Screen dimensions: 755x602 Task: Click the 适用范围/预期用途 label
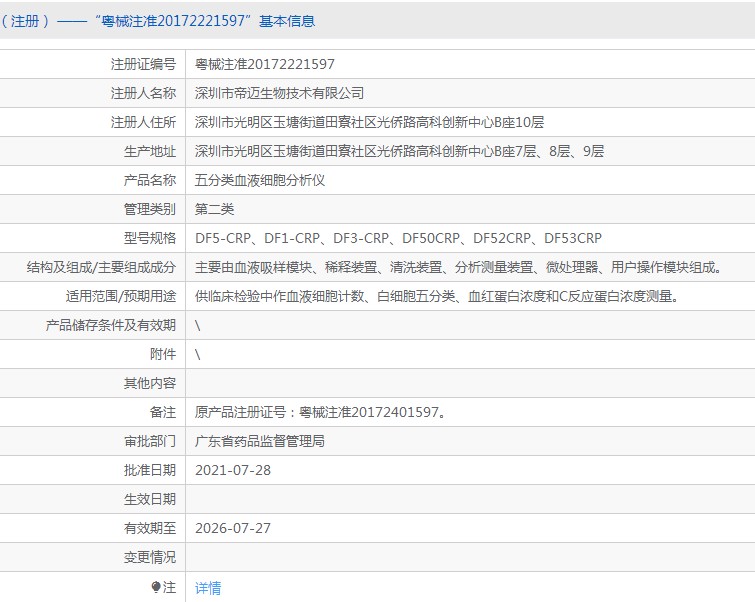click(121, 296)
